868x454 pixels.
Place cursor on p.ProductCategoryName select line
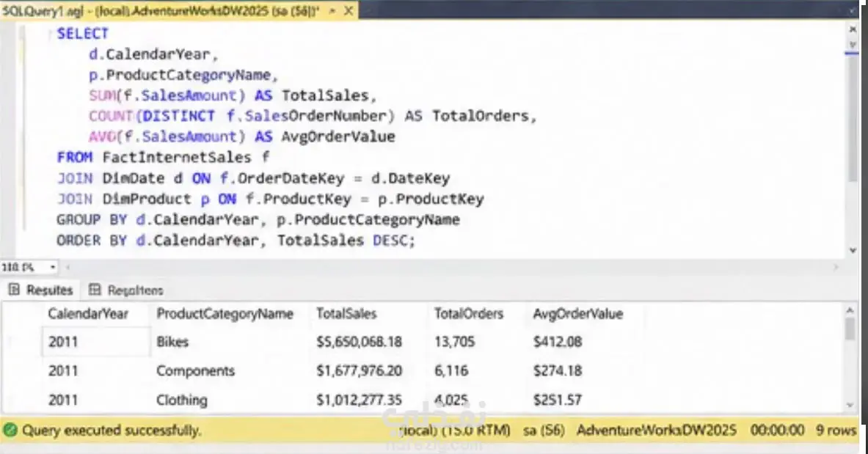point(183,75)
